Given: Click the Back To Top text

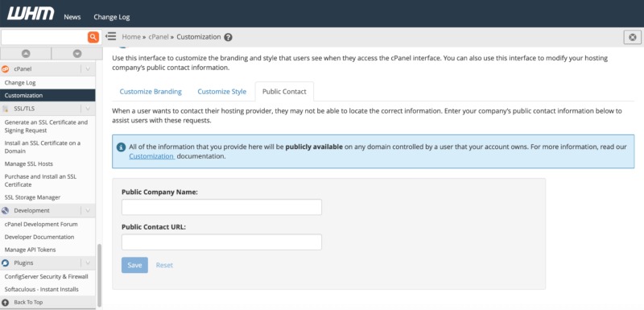Looking at the screenshot, I should pos(28,302).
